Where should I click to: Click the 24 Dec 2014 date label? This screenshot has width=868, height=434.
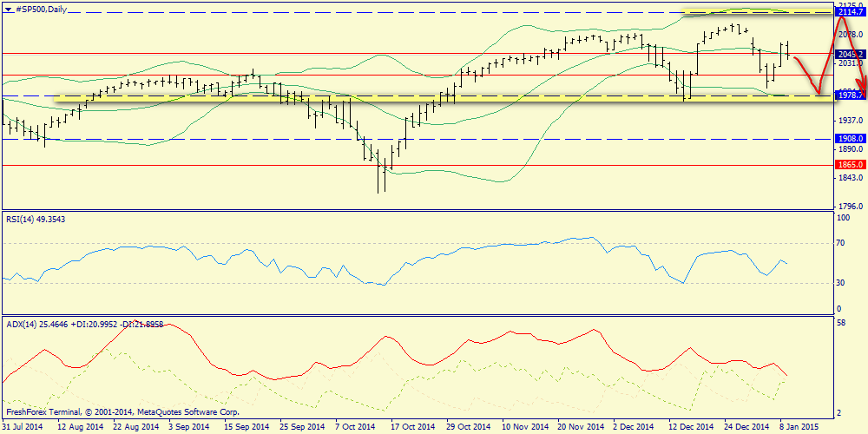point(745,427)
